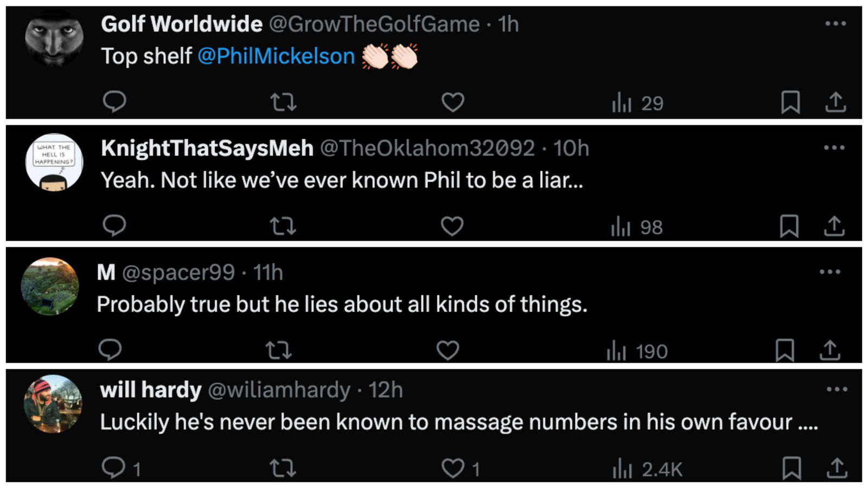Open more options on Golf Worldwide tweet

click(835, 24)
